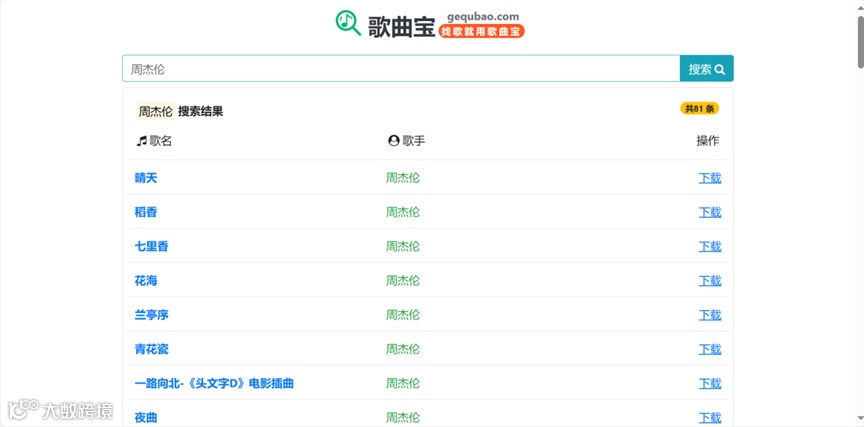Image resolution: width=864 pixels, height=427 pixels.
Task: Click the user icon beside 歌手
Action: coord(393,141)
